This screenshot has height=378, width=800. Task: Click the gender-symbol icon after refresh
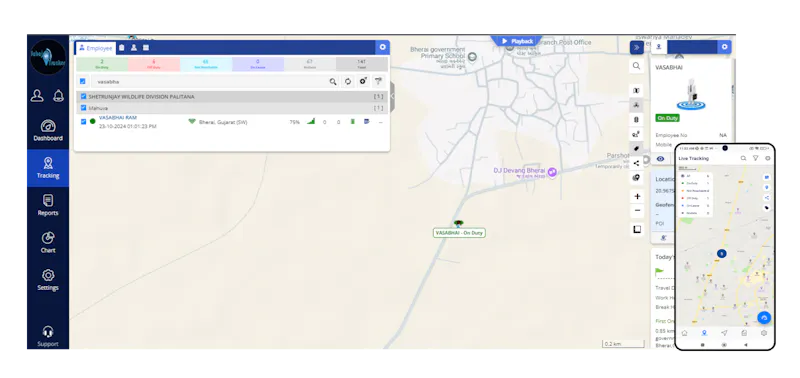point(363,81)
